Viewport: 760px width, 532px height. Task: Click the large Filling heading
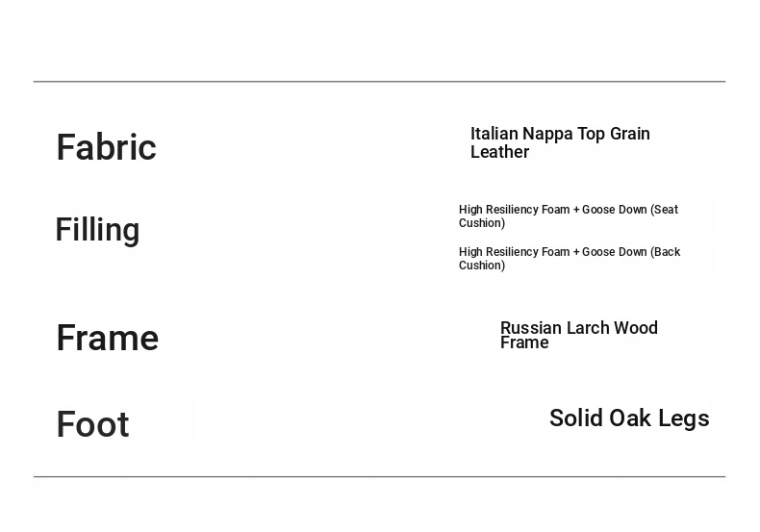coord(97,230)
